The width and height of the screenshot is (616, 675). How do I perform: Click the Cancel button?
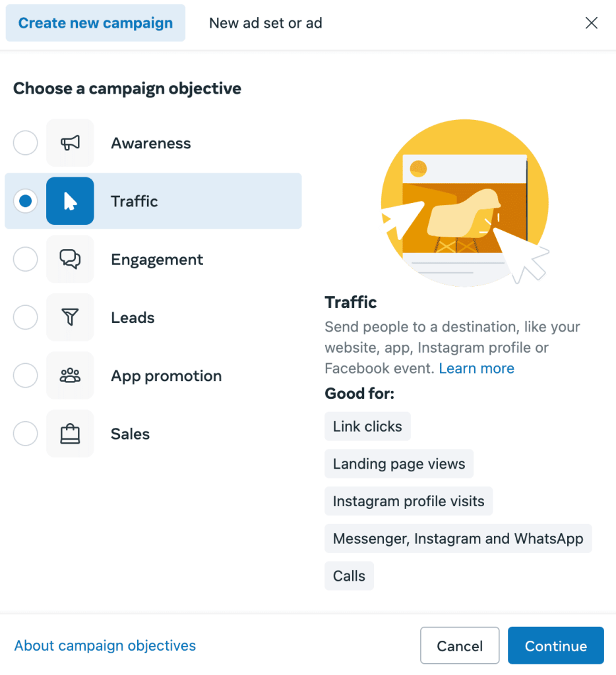tap(460, 645)
